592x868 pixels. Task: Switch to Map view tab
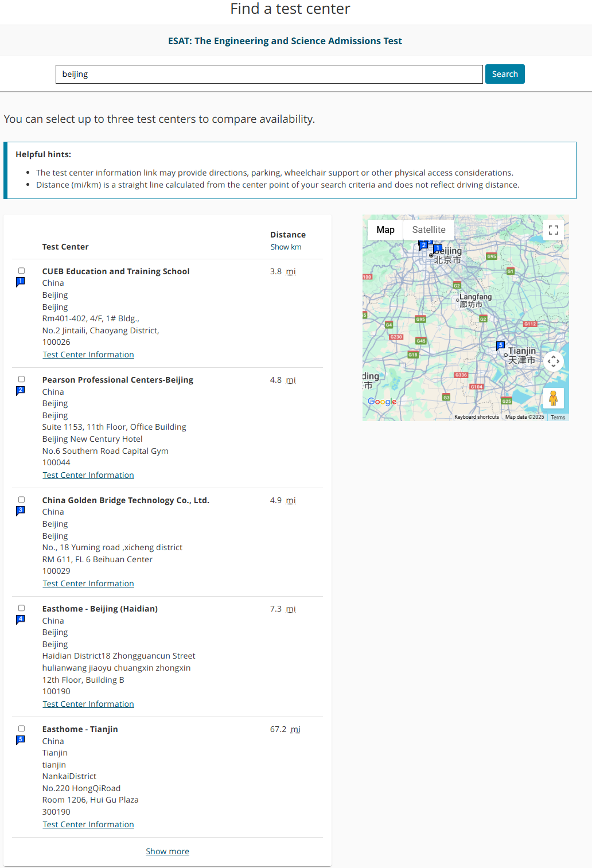pyautogui.click(x=385, y=229)
